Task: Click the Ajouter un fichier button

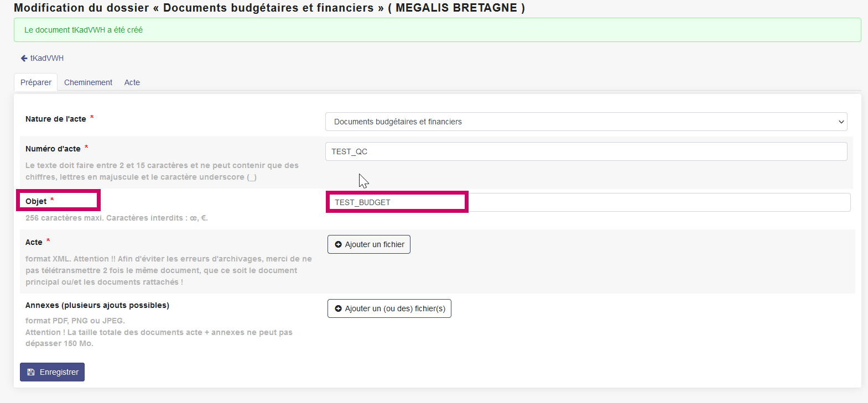Action: pos(369,244)
